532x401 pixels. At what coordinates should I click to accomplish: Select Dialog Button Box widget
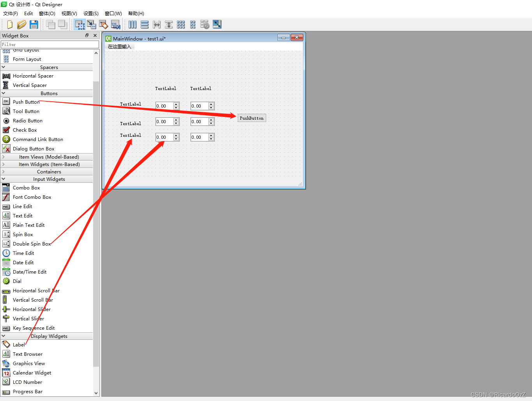34,149
